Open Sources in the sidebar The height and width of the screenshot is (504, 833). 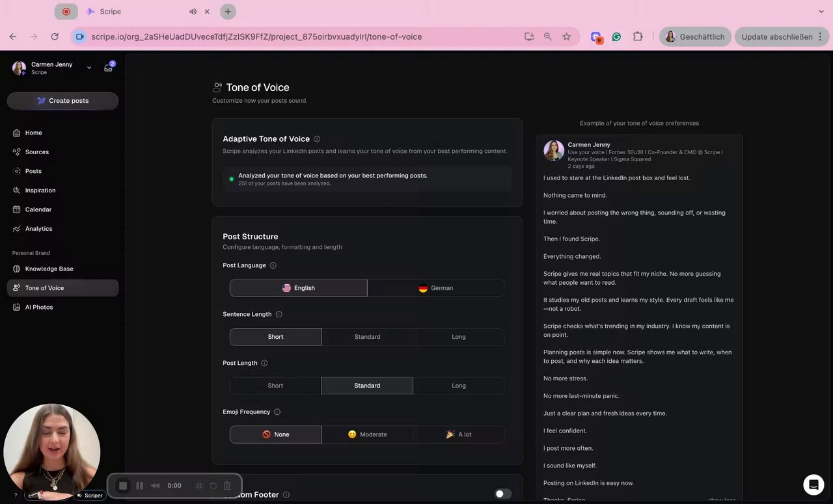[x=62, y=152]
